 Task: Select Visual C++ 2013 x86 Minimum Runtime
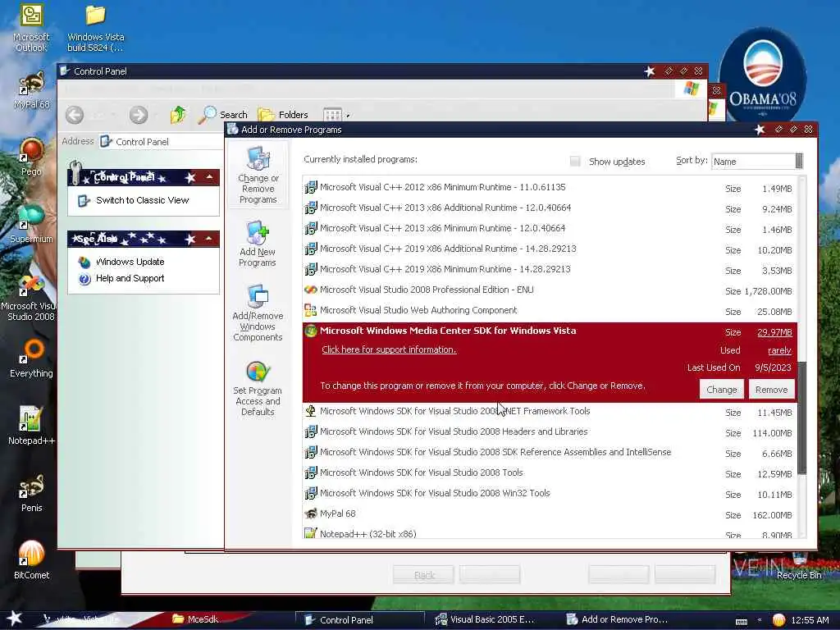550,228
